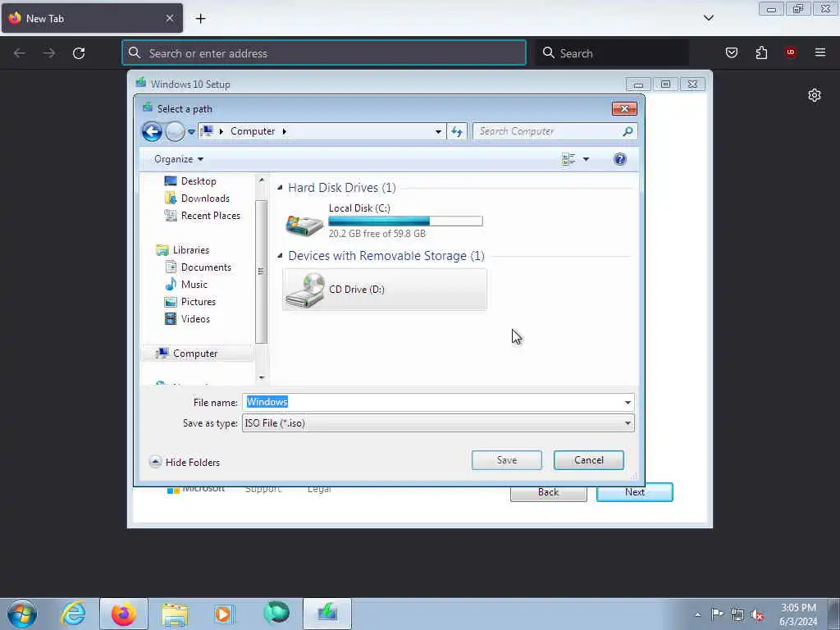The width and height of the screenshot is (840, 630).
Task: Open the recent locations dropdown arrow
Action: 191,132
